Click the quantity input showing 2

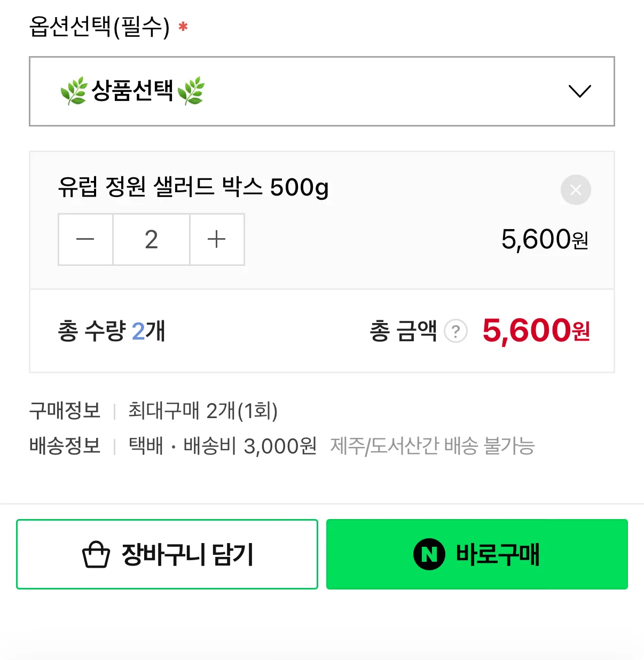151,239
